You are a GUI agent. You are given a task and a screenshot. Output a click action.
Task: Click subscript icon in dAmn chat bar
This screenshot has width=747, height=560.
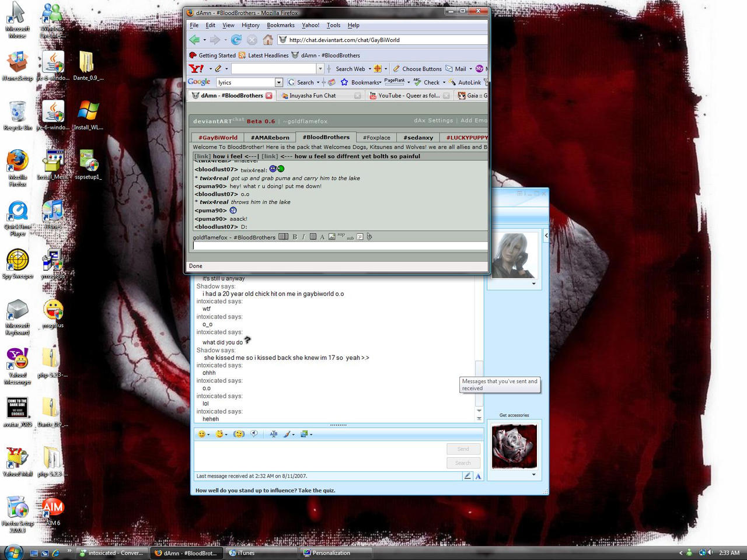(350, 238)
